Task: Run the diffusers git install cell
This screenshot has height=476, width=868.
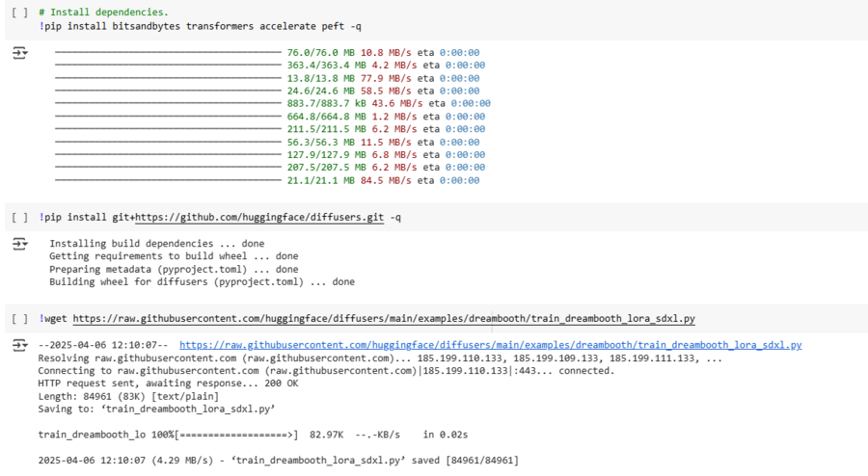Action: coord(19,218)
